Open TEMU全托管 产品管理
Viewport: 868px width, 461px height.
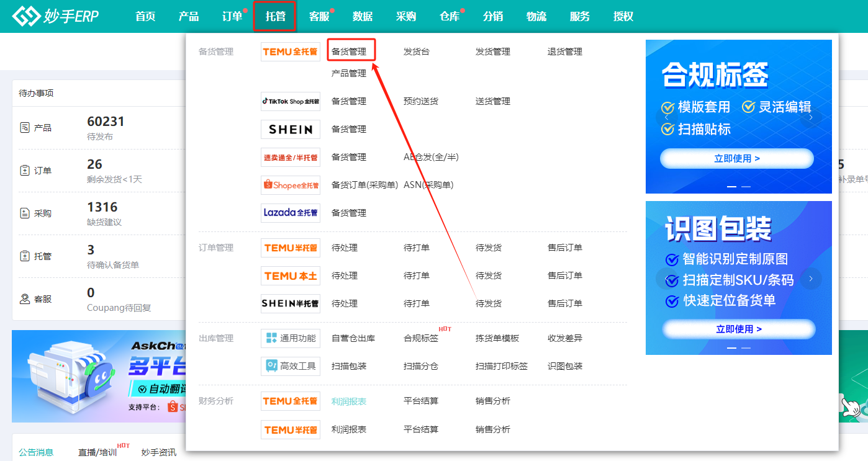[349, 73]
